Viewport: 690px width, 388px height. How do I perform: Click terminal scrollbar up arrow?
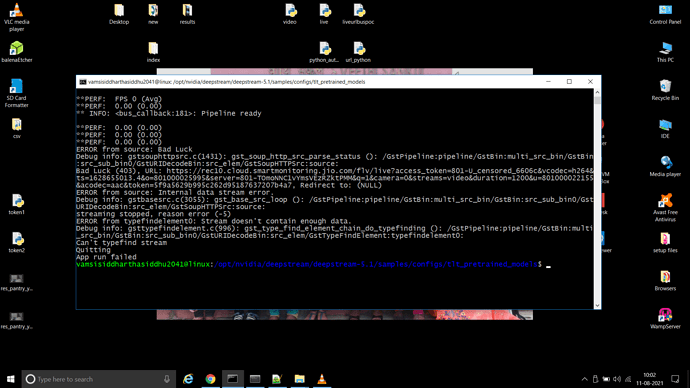coord(597,92)
